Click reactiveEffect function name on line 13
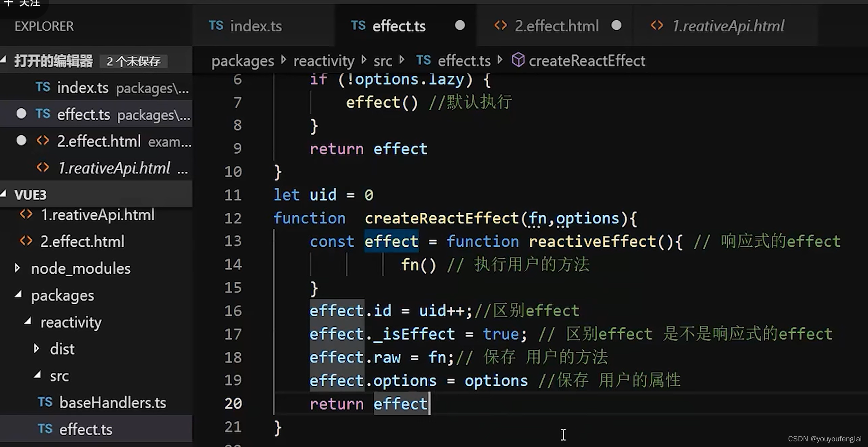This screenshot has width=868, height=447. click(x=593, y=241)
